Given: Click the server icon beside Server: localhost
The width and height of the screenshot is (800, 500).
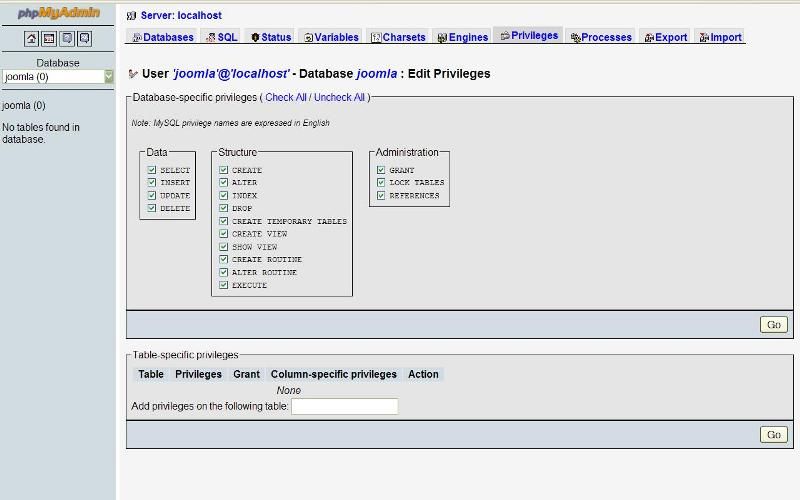Looking at the screenshot, I should pyautogui.click(x=132, y=16).
